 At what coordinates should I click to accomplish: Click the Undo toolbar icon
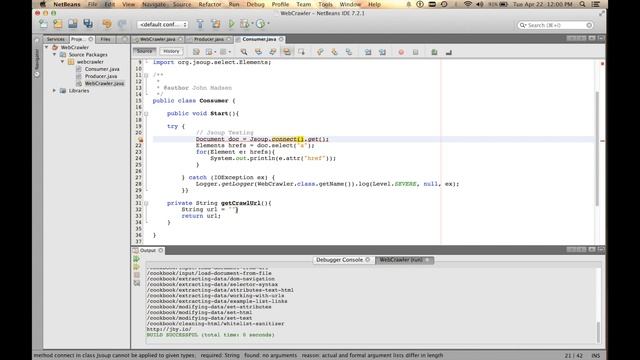107,24
